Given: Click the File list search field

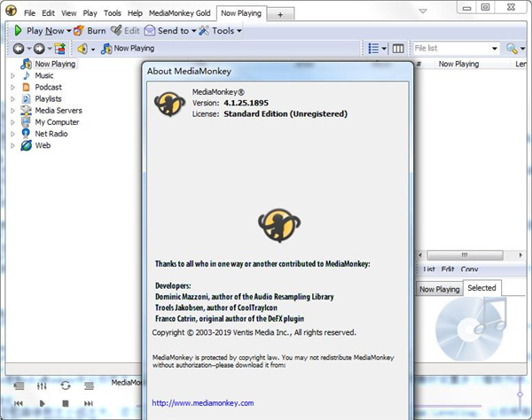Looking at the screenshot, I should 451,49.
